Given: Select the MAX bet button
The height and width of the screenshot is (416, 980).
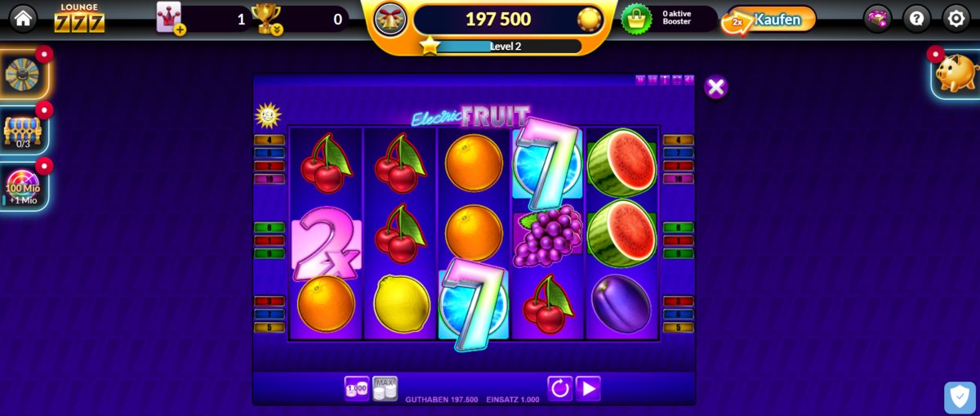Looking at the screenshot, I should (385, 388).
